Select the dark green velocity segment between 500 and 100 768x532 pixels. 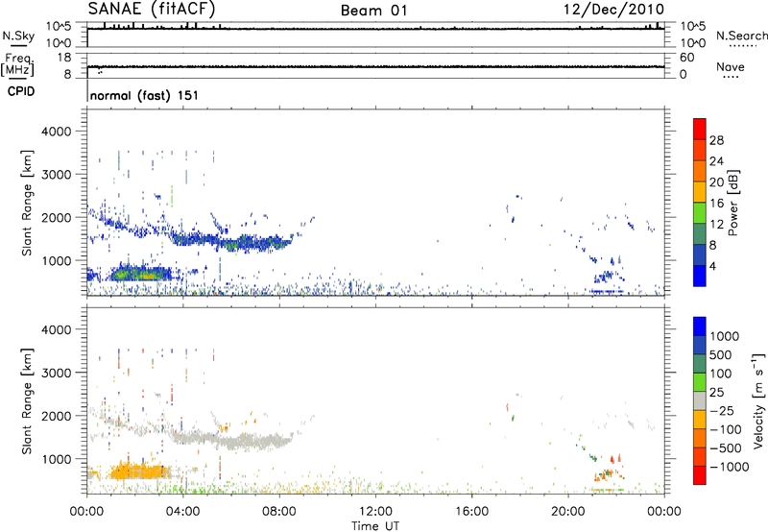[x=700, y=364]
